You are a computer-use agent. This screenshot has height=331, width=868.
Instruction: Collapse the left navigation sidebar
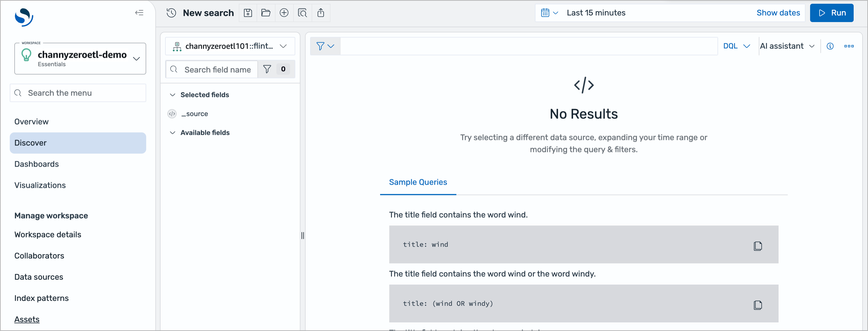point(139,13)
